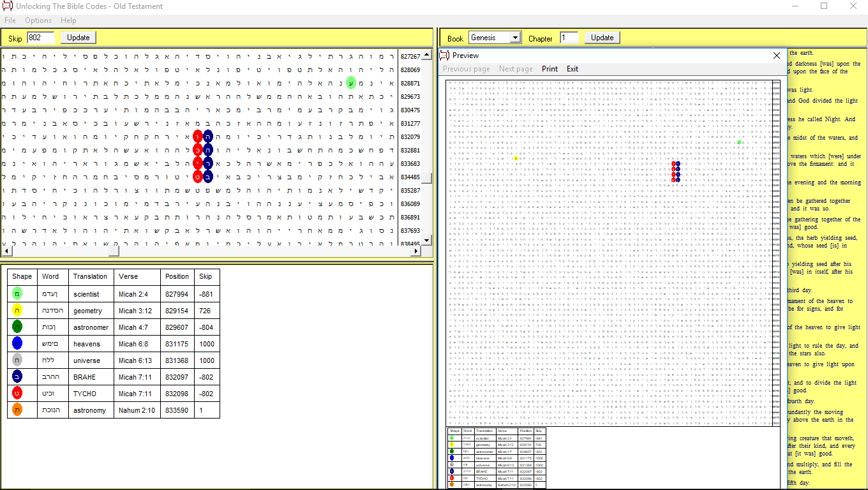Click the red TYCHO shape icon

coord(17,394)
